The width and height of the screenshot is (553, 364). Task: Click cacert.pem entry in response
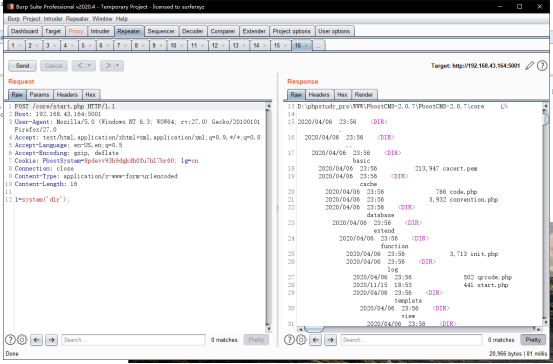(460, 169)
